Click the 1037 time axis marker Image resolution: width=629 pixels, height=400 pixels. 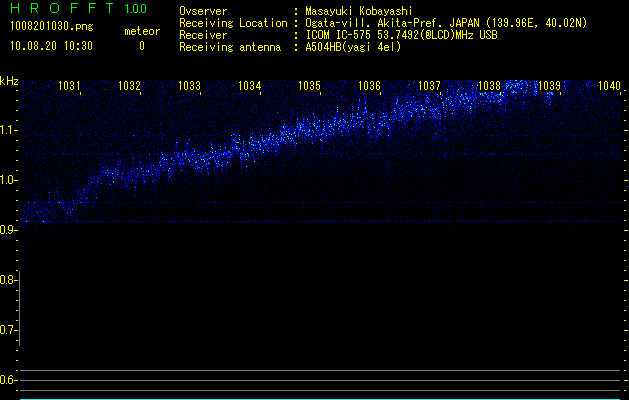click(x=430, y=85)
